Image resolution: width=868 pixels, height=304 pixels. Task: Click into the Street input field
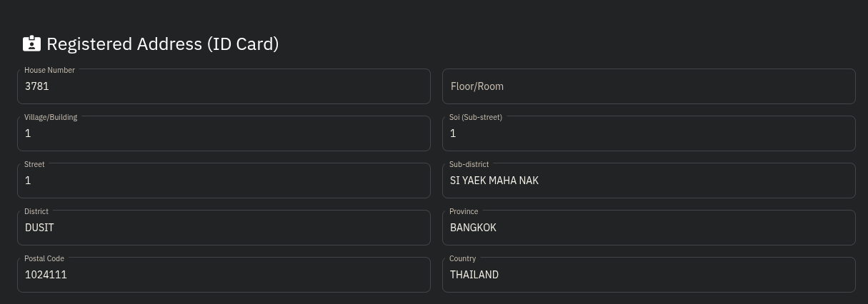pyautogui.click(x=224, y=181)
